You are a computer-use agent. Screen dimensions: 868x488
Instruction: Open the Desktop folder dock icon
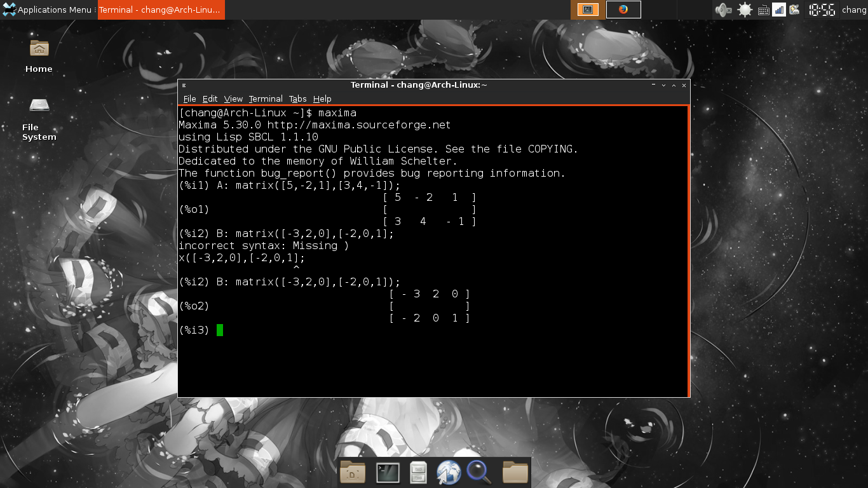pos(353,472)
